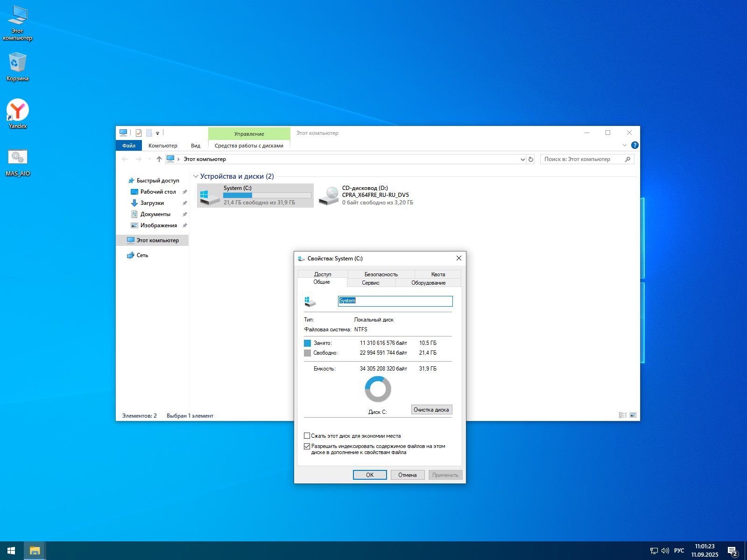Click the 'Очистка диска' button
747x560 pixels.
tap(431, 410)
